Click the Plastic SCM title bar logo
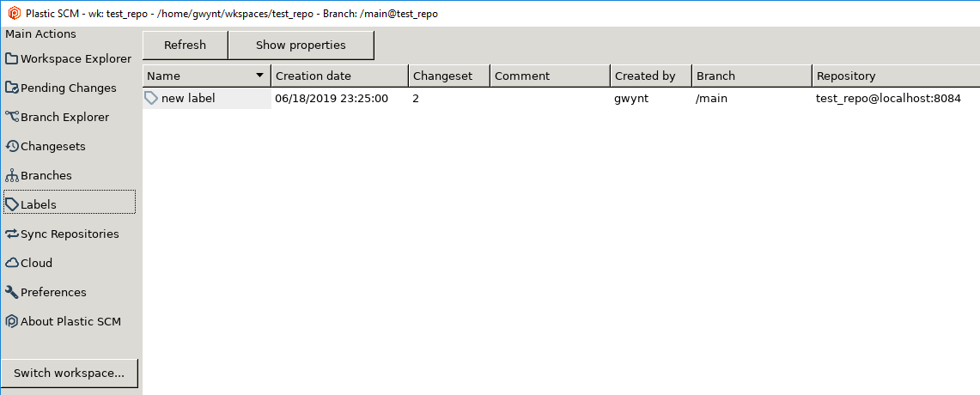Screen dimensions: 980x395 point(14,13)
